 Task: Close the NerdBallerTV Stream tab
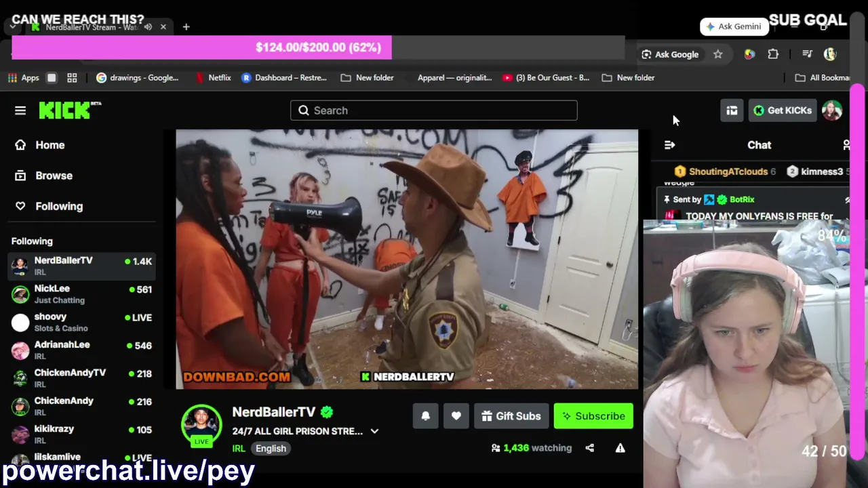click(x=163, y=27)
